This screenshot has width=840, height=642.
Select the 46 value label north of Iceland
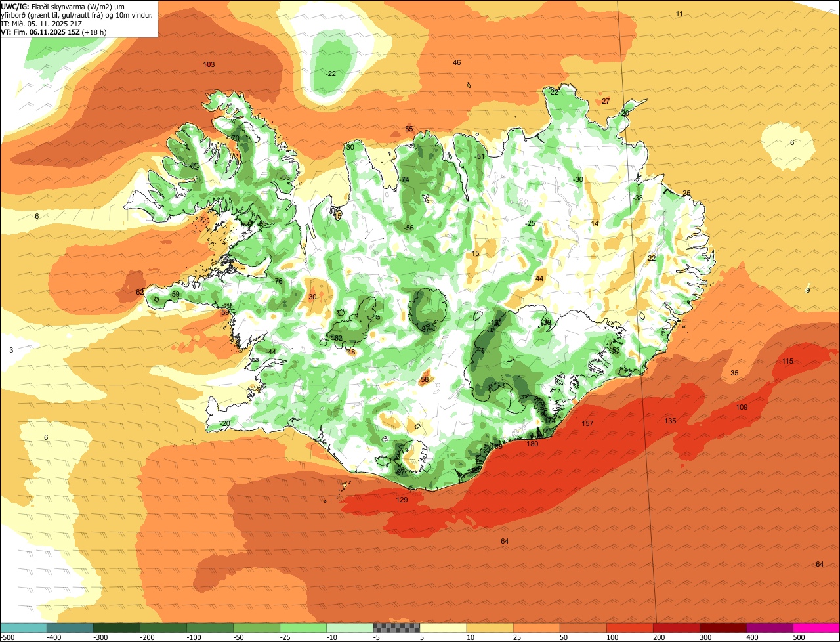coord(457,63)
